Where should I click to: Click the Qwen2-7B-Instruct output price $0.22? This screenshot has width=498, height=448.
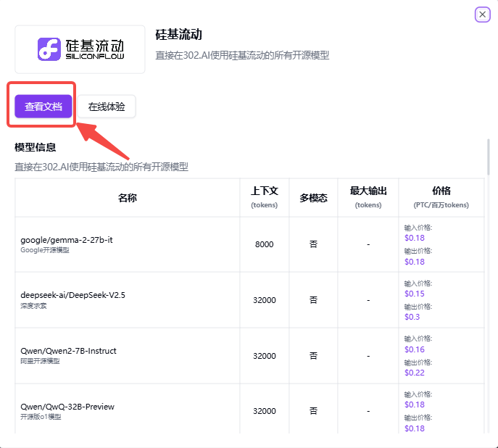point(415,373)
